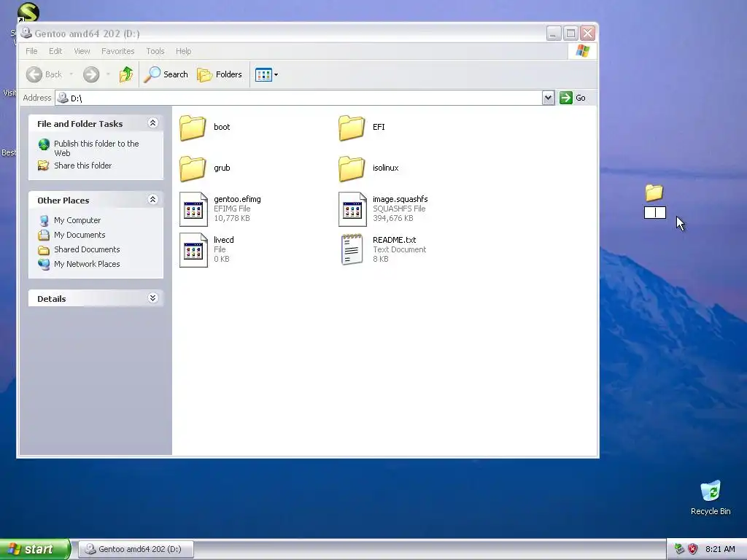Select the gentoo.efimg file icon
747x560 pixels.
pyautogui.click(x=193, y=209)
